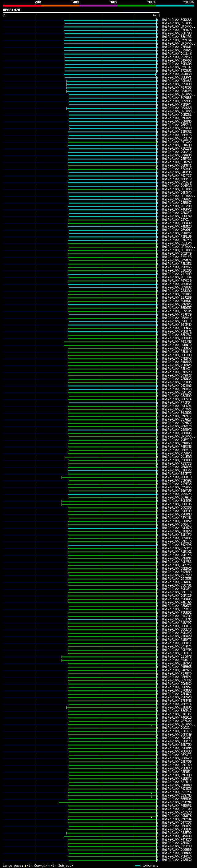Click the cyan alignment bar for UniRef100_A5D0C3
The image size is (197, 868).
pos(113,389)
